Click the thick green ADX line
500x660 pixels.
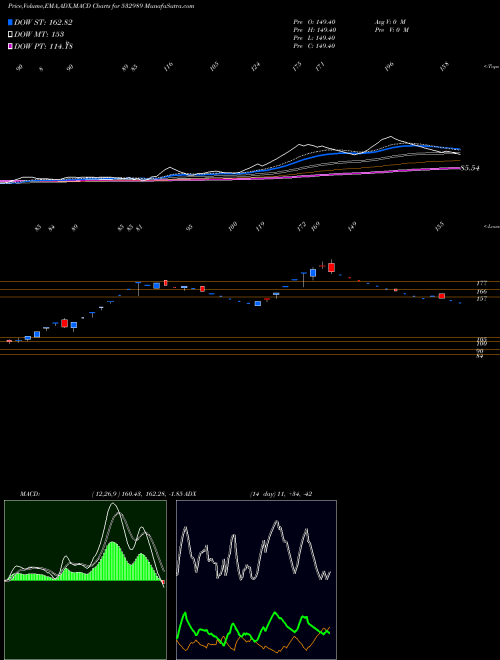tap(275, 614)
